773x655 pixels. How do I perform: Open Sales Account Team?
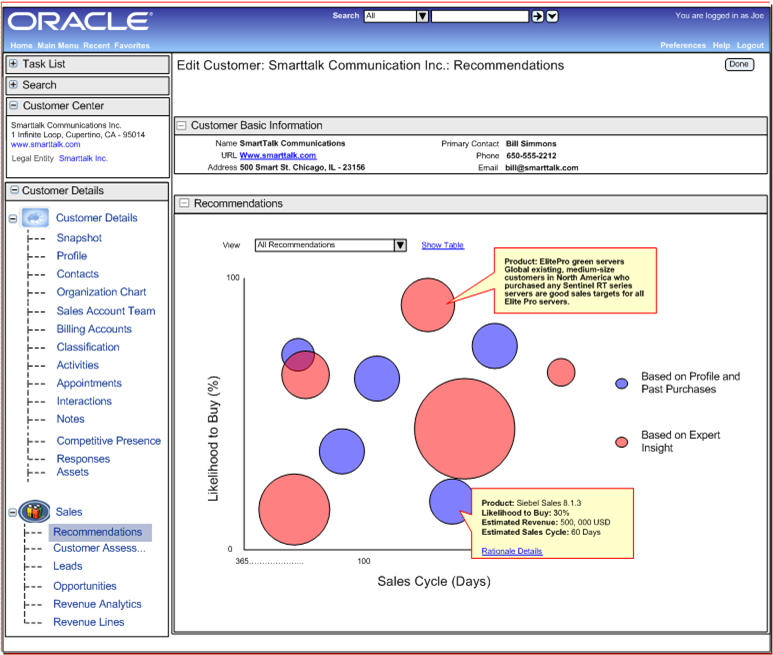click(105, 311)
